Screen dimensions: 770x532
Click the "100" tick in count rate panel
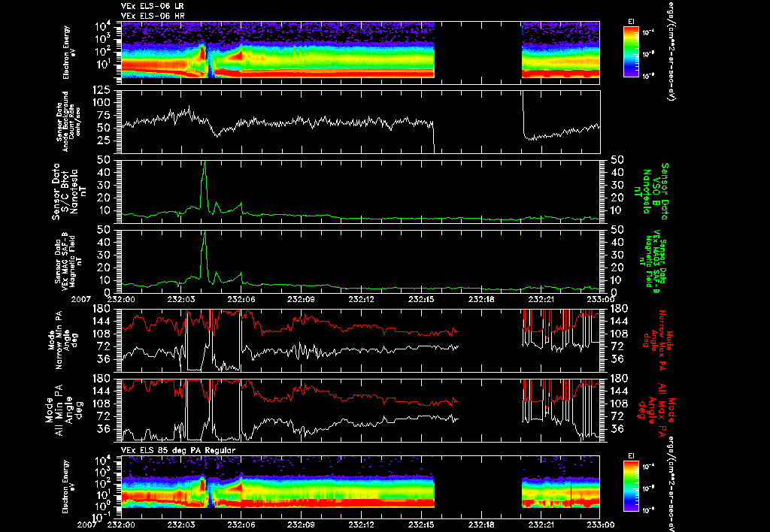102,103
